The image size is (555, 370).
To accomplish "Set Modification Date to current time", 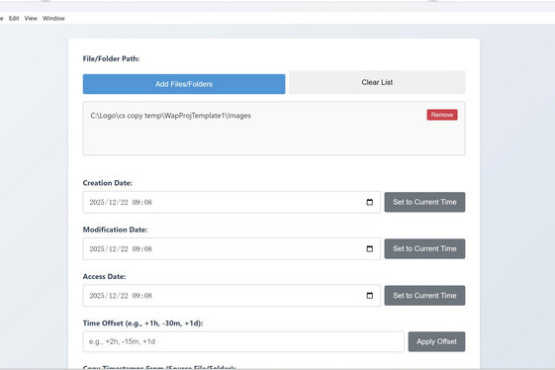I will pos(425,249).
